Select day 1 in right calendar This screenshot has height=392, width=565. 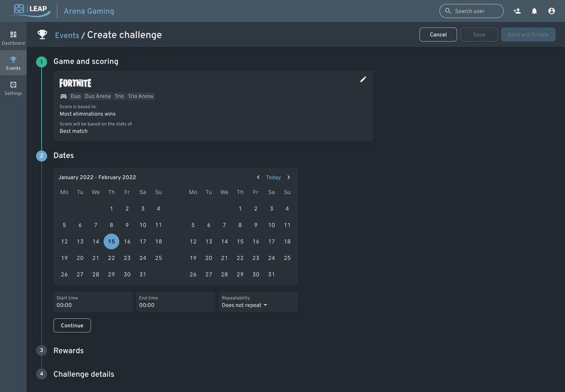pos(240,208)
